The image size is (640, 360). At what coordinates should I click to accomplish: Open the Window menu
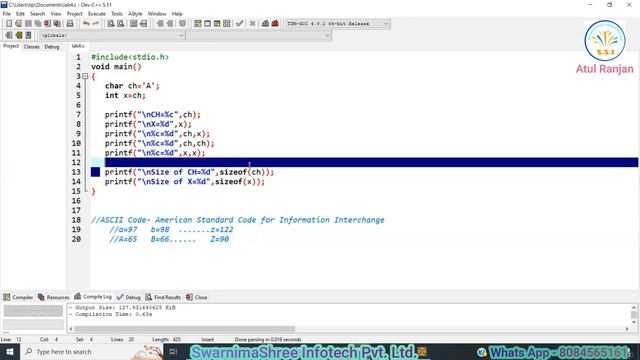157,13
